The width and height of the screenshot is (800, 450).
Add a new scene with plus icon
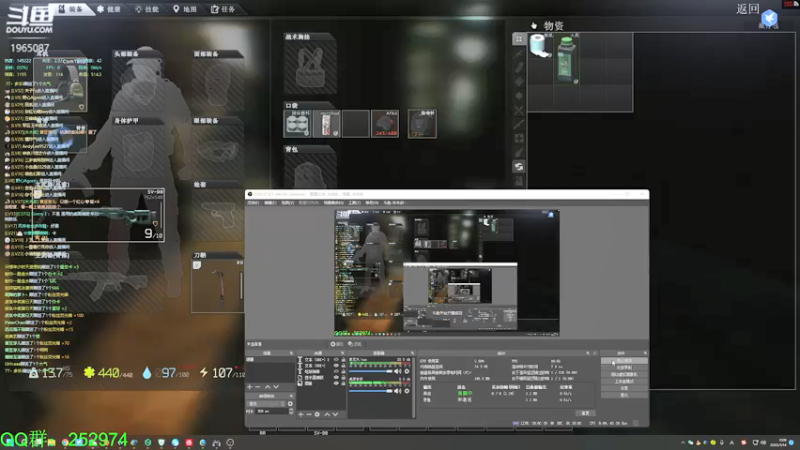[249, 387]
